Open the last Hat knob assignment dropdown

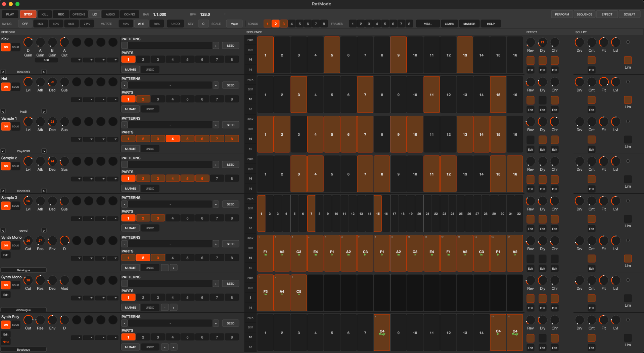click(x=113, y=100)
